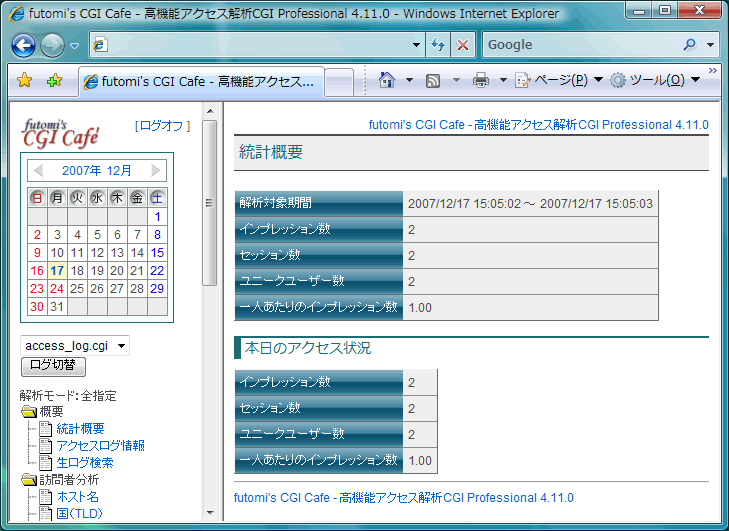Go to next month in calendar
Screen dimensions: 729x531
(x=155, y=171)
